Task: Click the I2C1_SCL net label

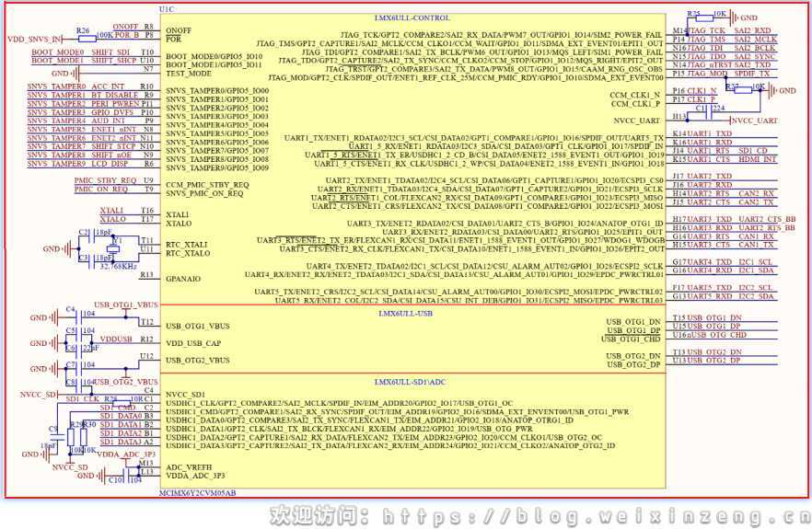Action: 756,262
